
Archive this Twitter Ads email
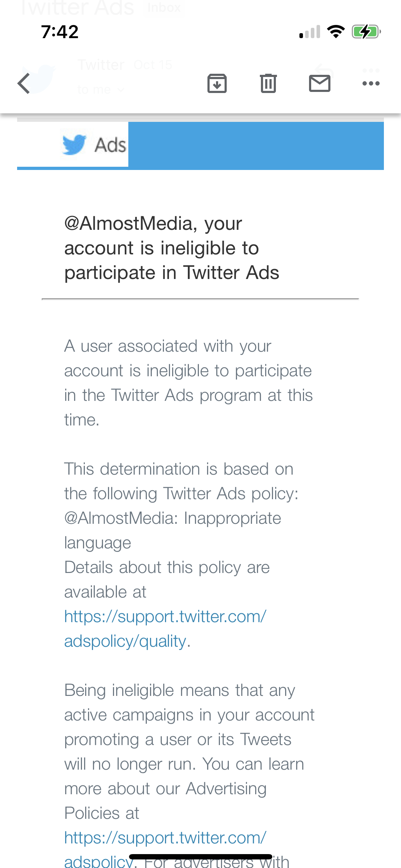[x=217, y=83]
